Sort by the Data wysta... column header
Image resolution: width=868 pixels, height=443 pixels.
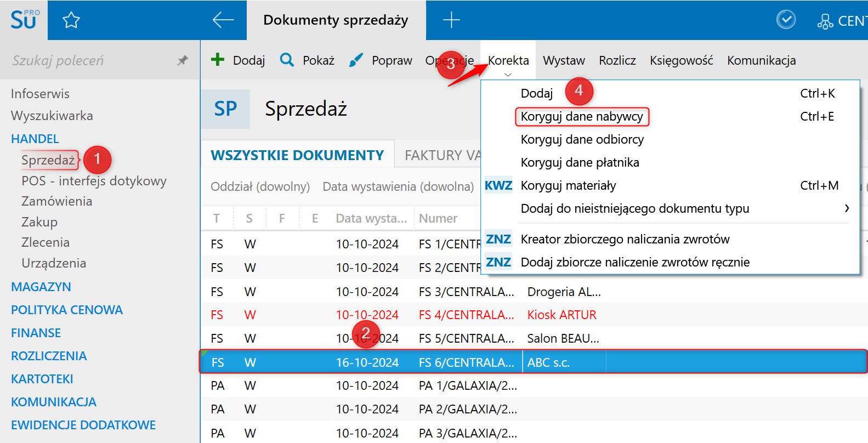[x=372, y=218]
